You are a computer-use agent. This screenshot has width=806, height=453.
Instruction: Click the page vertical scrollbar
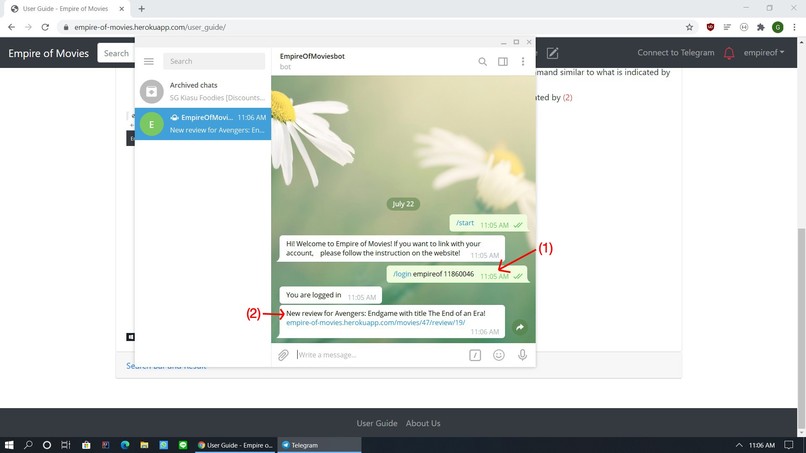pos(801,329)
